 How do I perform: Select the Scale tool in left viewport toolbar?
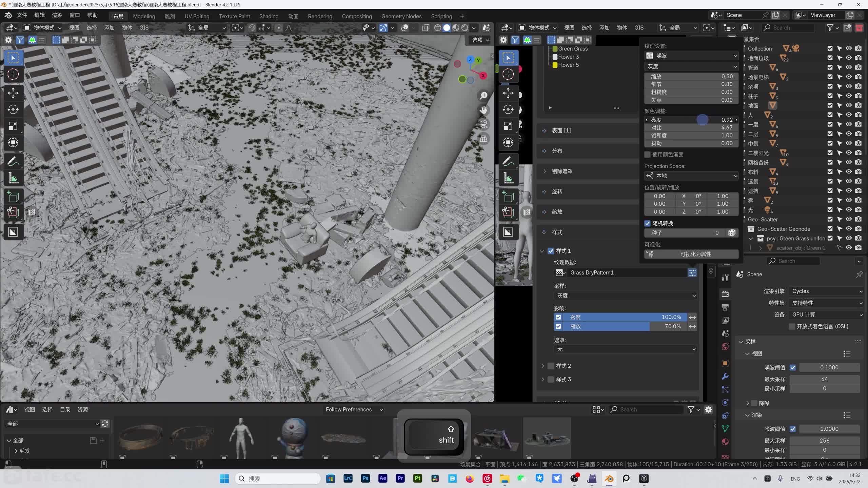click(13, 126)
